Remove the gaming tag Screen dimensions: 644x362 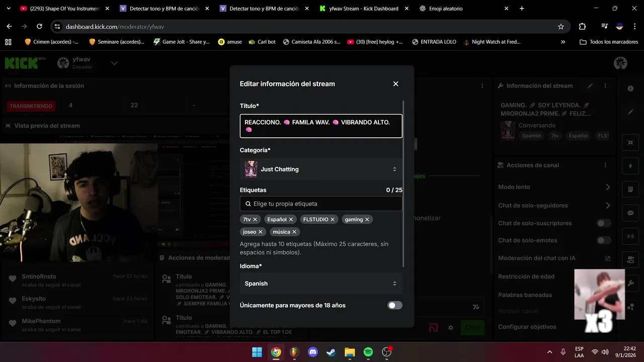(367, 220)
